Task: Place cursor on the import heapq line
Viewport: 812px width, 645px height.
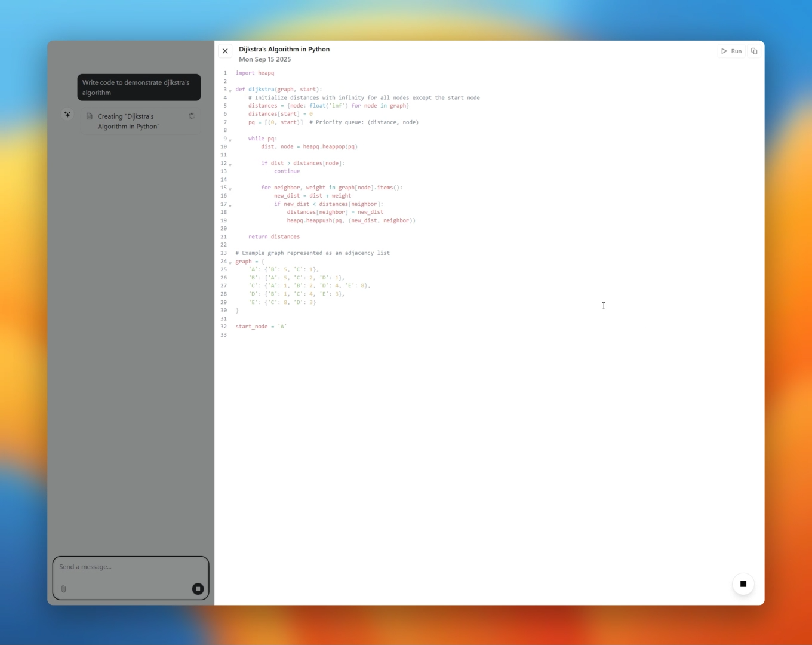Action: [255, 73]
